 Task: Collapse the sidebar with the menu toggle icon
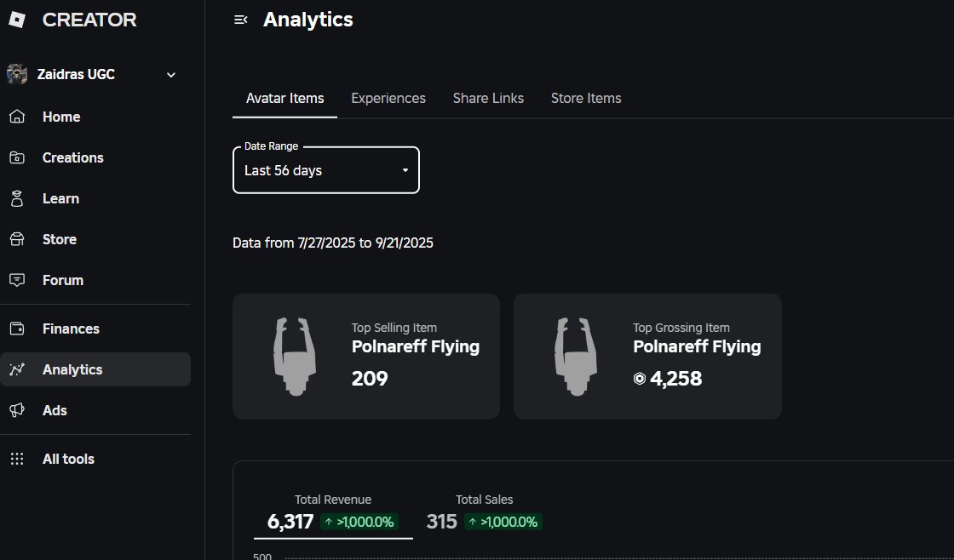(240, 20)
